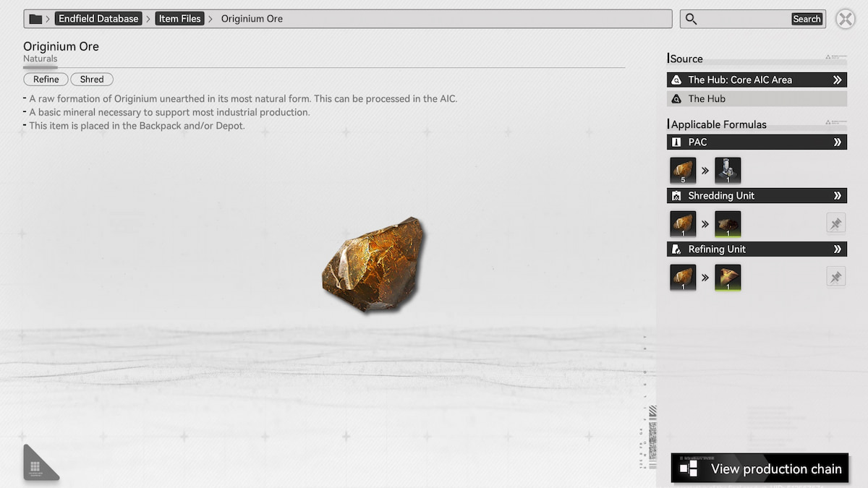Viewport: 868px width, 488px height.
Task: Click the Originium Ore input icon under PAC
Action: pos(683,171)
